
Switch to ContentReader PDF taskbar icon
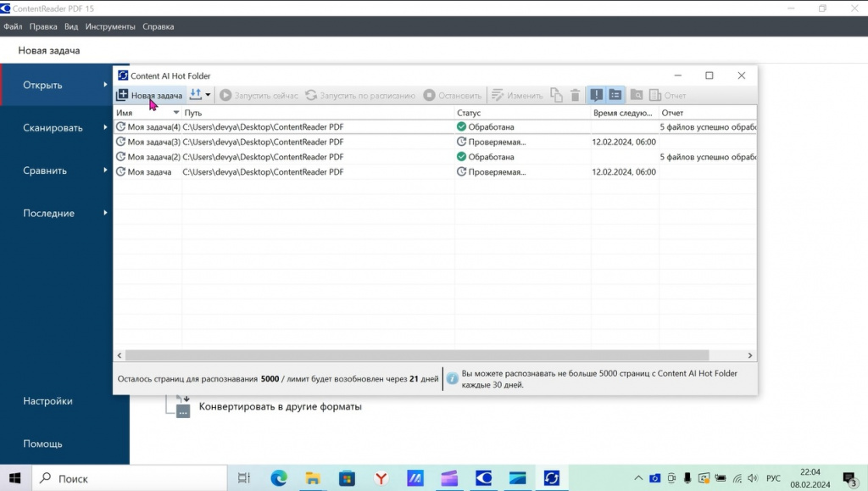pyautogui.click(x=484, y=478)
